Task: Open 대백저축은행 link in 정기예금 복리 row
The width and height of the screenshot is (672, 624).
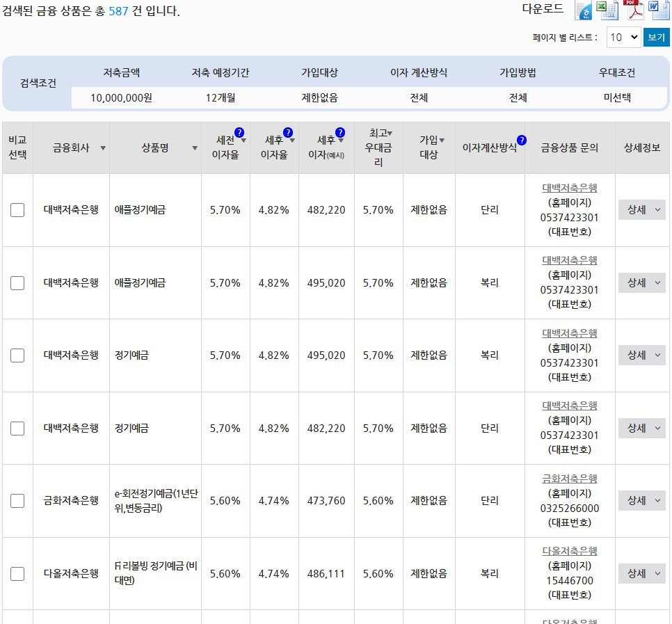Action: [x=569, y=333]
